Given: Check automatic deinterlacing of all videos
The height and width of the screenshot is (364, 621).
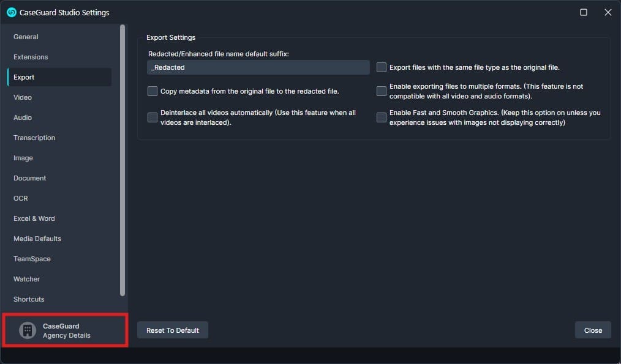Looking at the screenshot, I should [152, 117].
